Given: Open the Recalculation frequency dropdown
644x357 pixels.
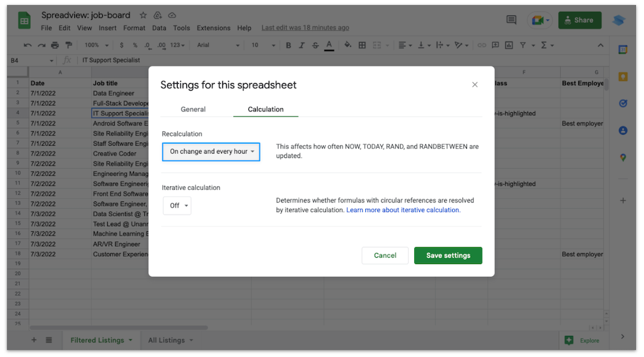Looking at the screenshot, I should (211, 151).
